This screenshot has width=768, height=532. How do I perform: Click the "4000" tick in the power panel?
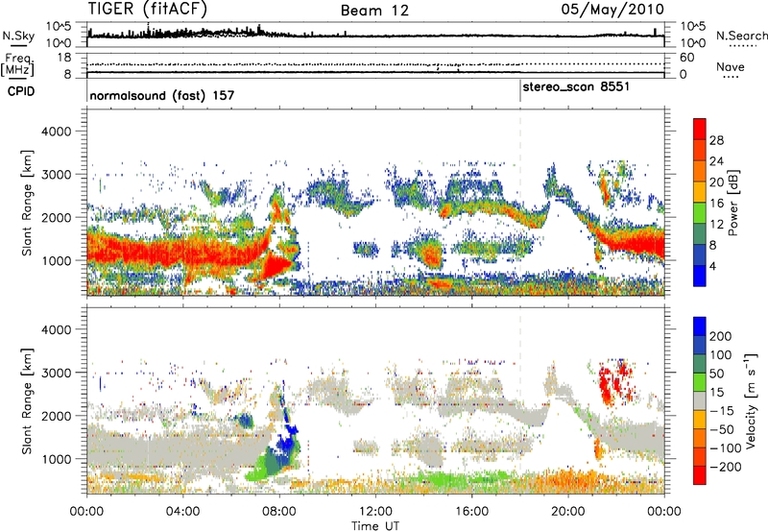[x=57, y=132]
